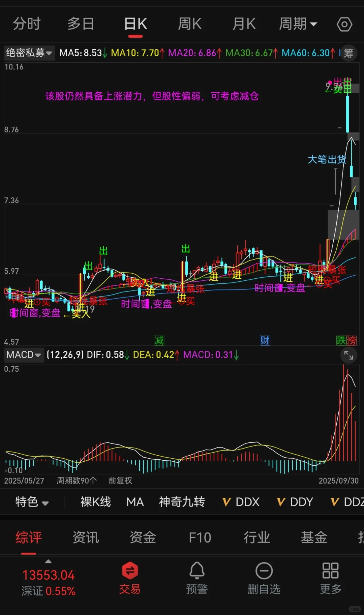Tap the 交易 trade icon
The image size is (364, 615).
point(130,578)
